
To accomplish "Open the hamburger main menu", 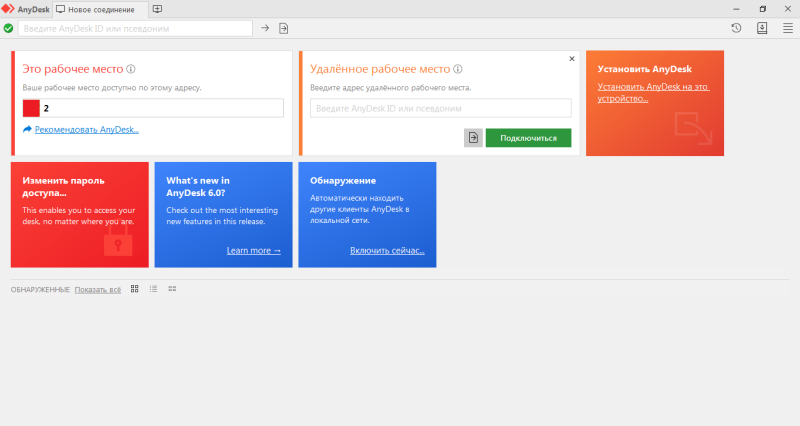I will (788, 29).
